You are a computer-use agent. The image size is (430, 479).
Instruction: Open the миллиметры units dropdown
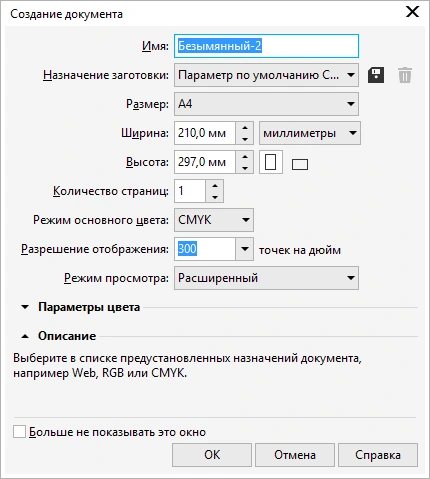tap(310, 133)
